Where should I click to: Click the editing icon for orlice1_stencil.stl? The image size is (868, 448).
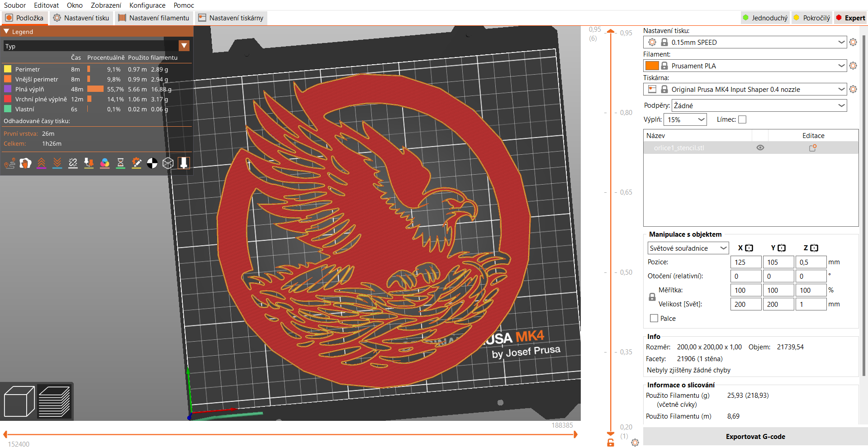(x=813, y=148)
